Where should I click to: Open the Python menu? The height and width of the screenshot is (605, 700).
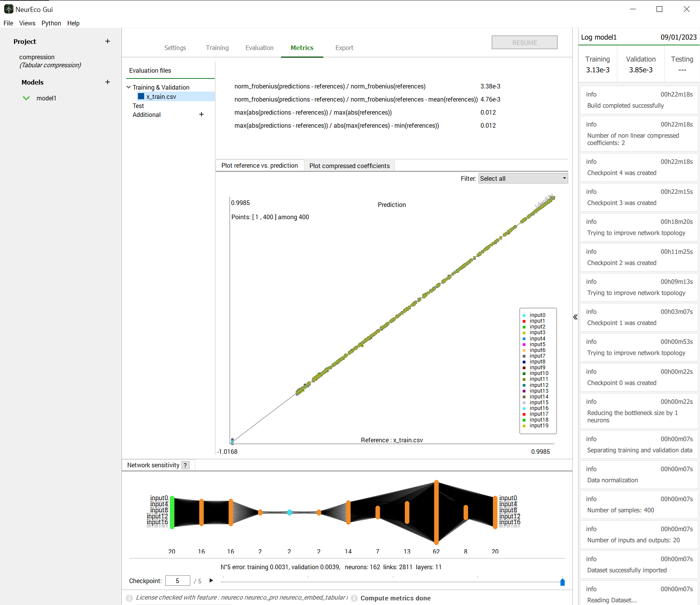[51, 23]
